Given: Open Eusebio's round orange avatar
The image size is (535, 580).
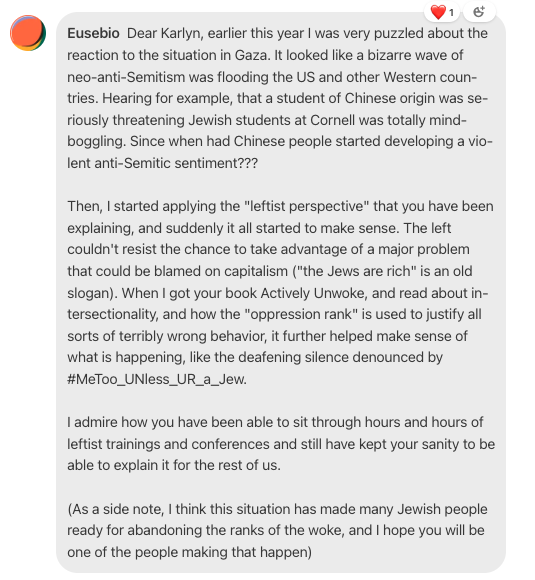Looking at the screenshot, I should [28, 33].
